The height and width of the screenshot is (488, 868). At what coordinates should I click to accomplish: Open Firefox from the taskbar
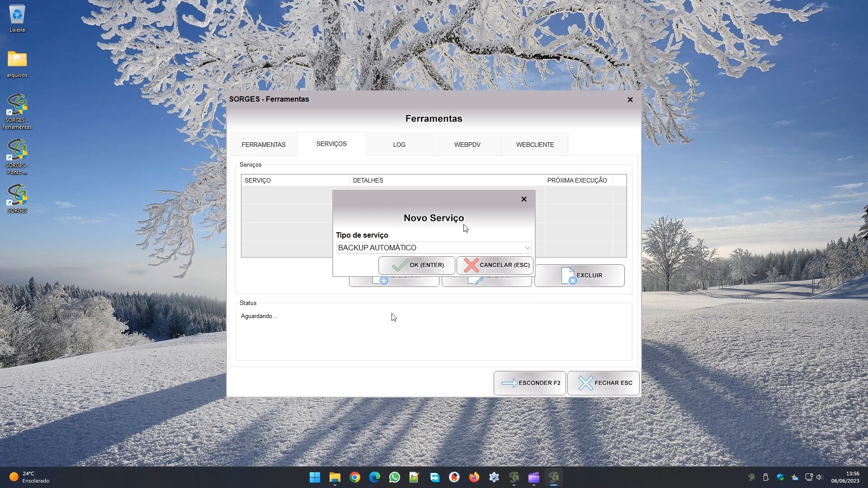[474, 477]
